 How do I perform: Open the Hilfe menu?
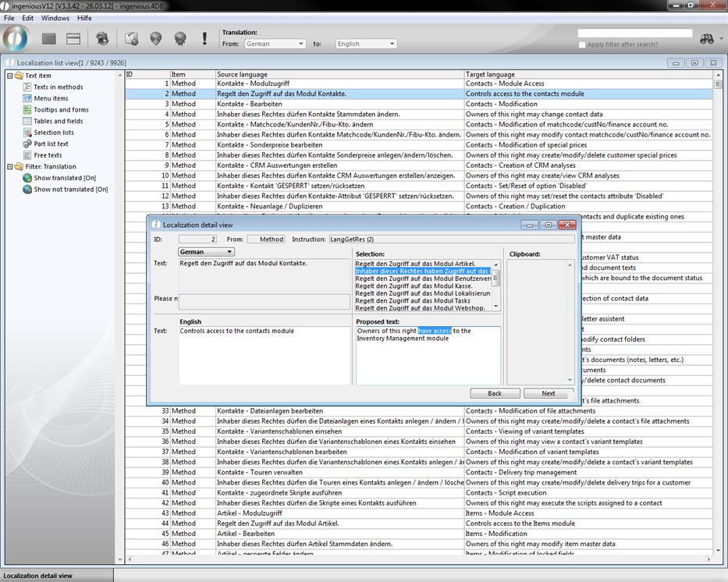pos(84,18)
